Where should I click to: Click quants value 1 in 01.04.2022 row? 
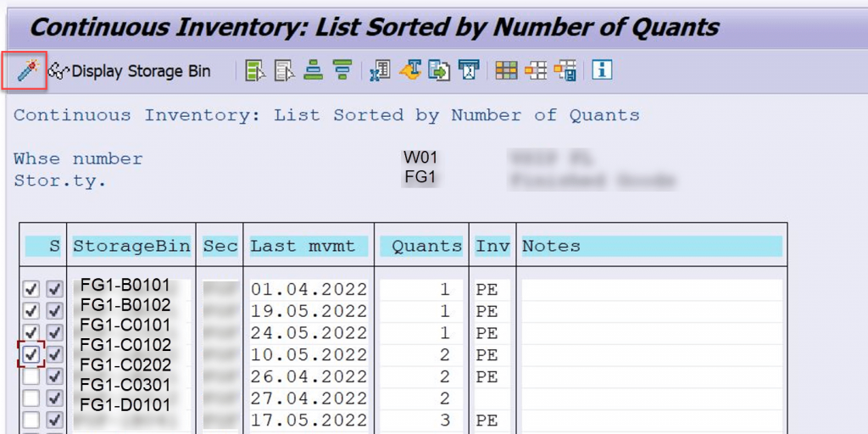(444, 290)
